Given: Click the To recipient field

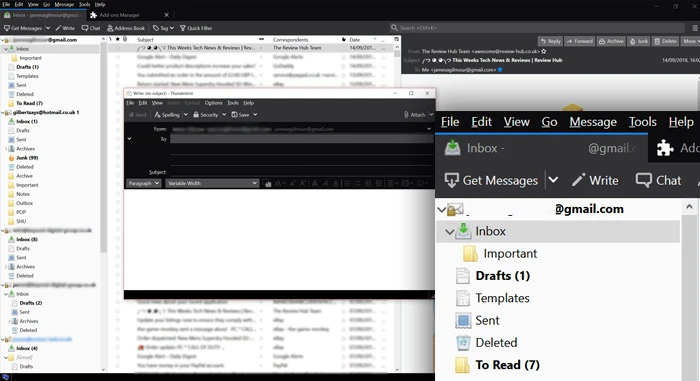Looking at the screenshot, I should coord(301,139).
